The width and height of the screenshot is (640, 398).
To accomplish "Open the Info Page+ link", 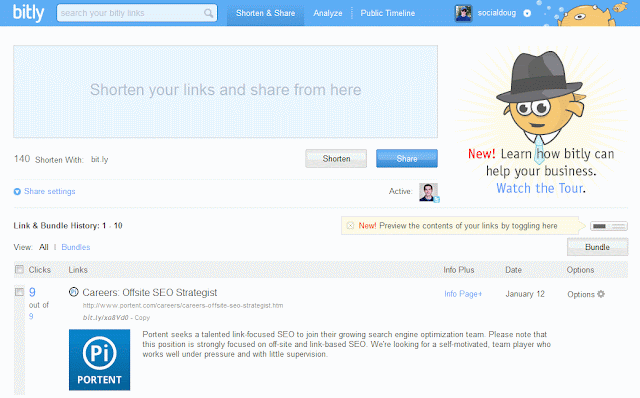I will point(463,294).
